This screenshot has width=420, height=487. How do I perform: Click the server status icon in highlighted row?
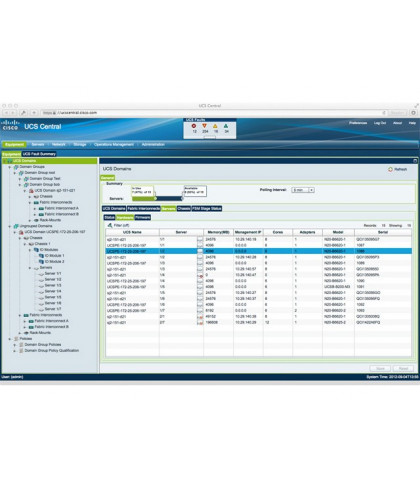[x=200, y=251]
